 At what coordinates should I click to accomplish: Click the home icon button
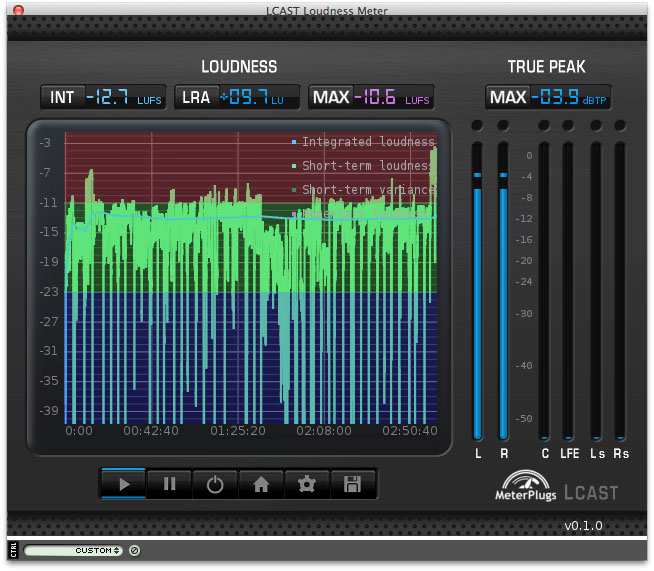point(261,484)
